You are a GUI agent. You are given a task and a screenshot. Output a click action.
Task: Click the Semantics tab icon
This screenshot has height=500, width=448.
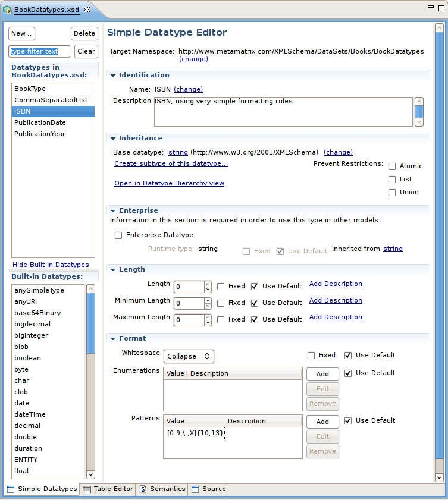click(x=143, y=489)
